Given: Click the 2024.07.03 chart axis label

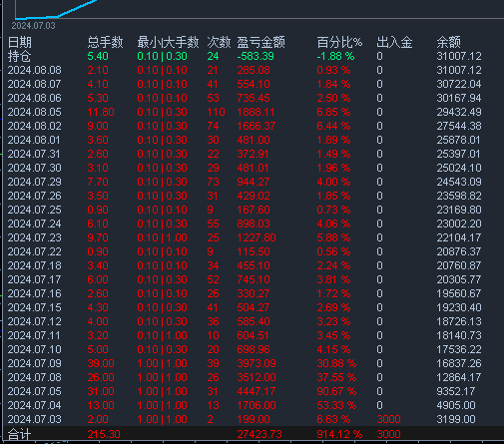Looking at the screenshot, I should 33,26.
